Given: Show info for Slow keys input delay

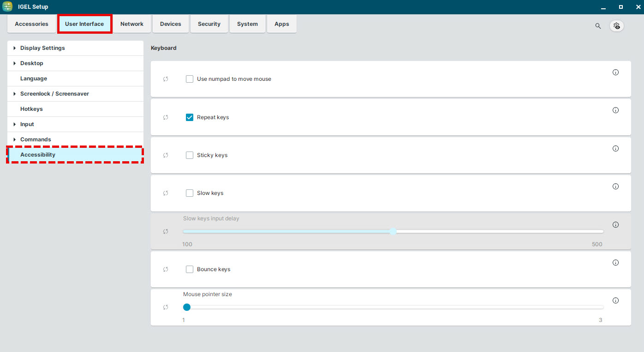Looking at the screenshot, I should click(x=615, y=225).
